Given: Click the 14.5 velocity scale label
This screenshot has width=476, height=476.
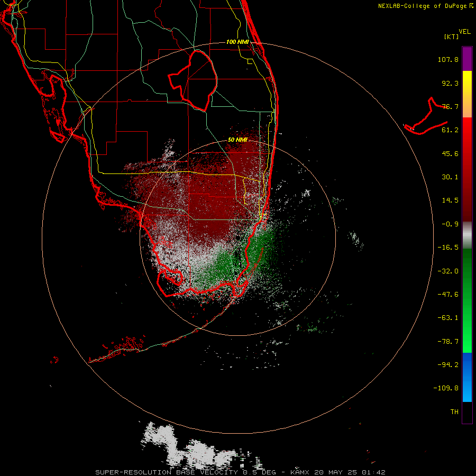Looking at the screenshot, I should pyautogui.click(x=450, y=200).
